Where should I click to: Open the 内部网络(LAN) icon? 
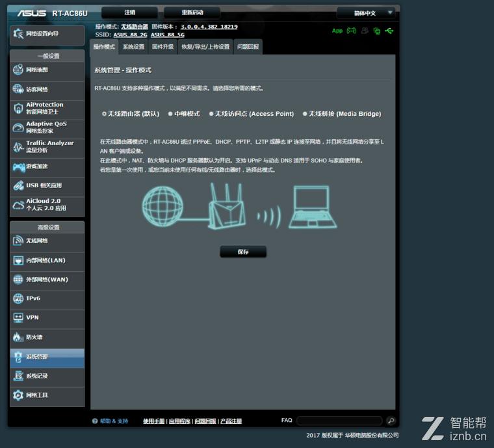tap(18, 260)
